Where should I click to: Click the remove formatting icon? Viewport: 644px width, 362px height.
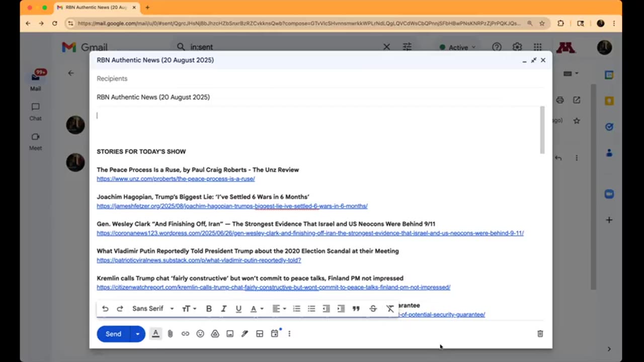[x=390, y=309]
